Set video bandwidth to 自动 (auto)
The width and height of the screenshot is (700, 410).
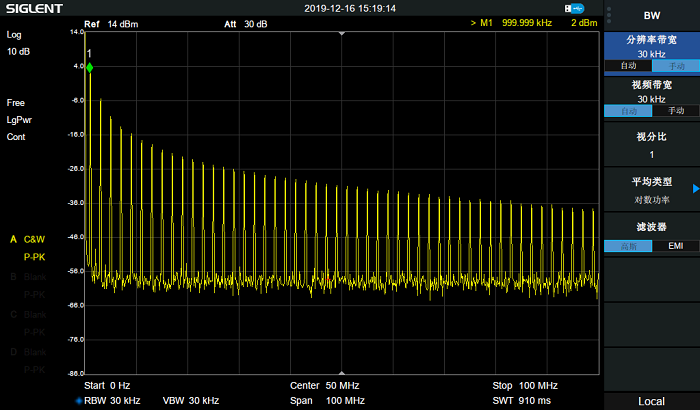click(628, 111)
